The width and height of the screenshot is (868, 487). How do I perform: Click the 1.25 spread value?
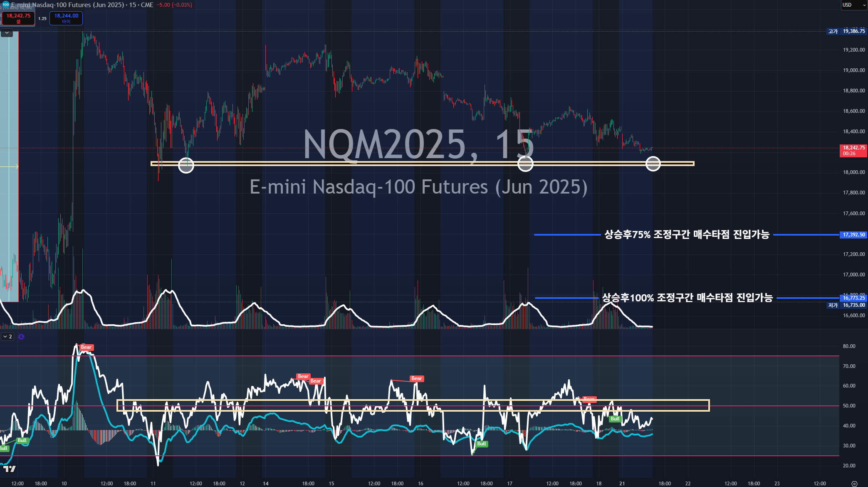pos(42,19)
